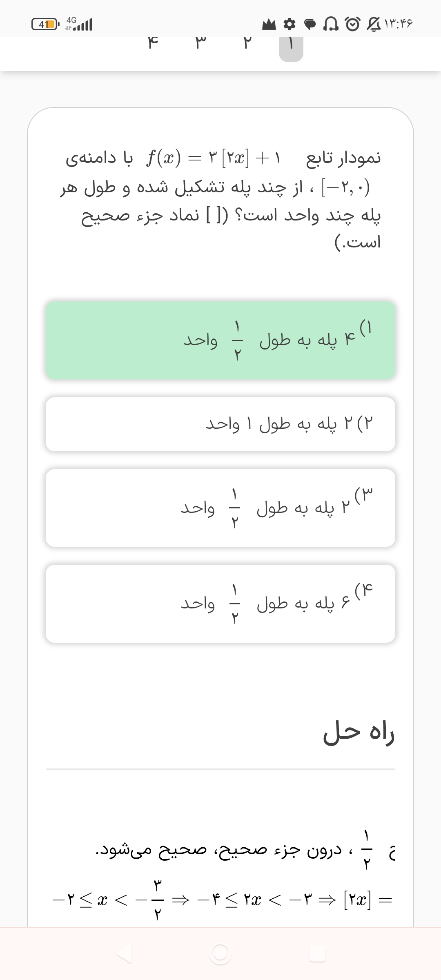Switch to question tab ۲
The height and width of the screenshot is (980, 441).
pyautogui.click(x=246, y=44)
